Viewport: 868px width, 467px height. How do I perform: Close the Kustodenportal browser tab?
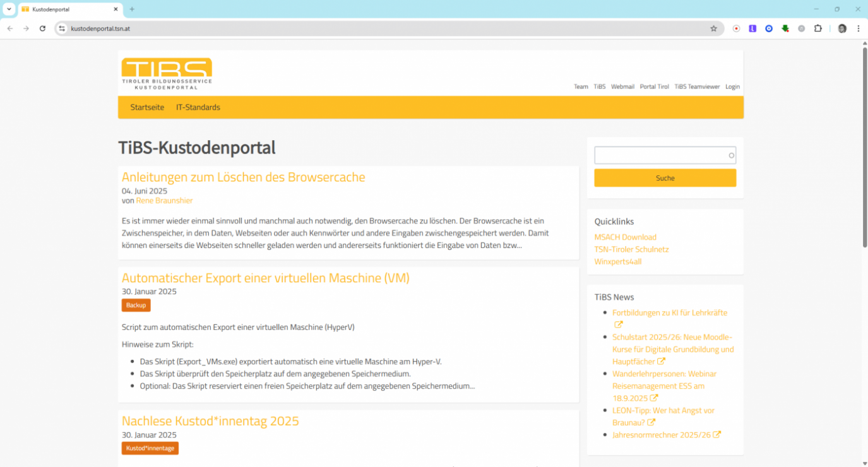point(116,9)
